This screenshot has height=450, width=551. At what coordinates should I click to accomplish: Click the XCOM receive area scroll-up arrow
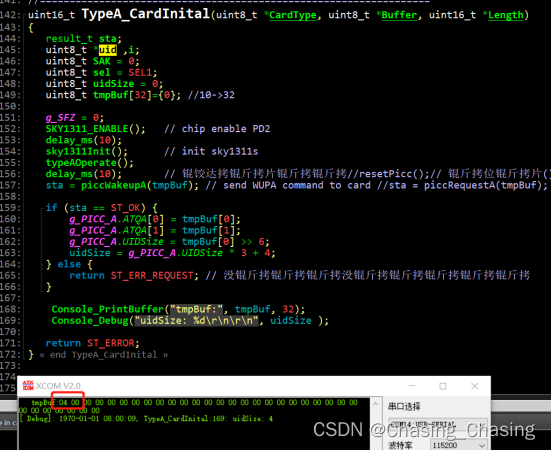coord(375,404)
